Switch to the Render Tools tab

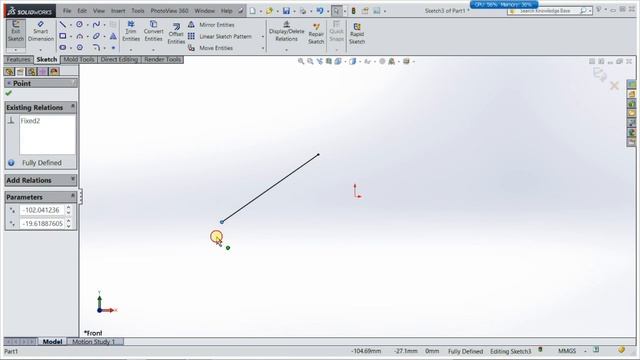162,60
